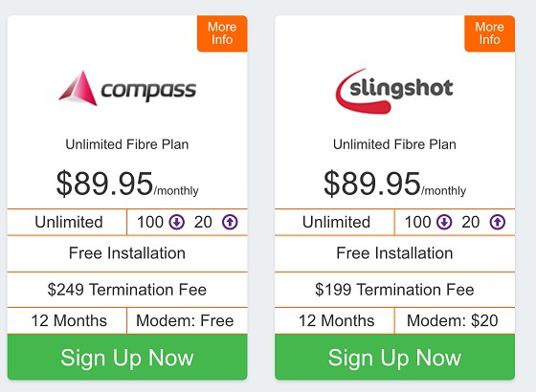The height and width of the screenshot is (392, 536).
Task: Click download arrow icon in Compass plan
Action: click(x=177, y=222)
